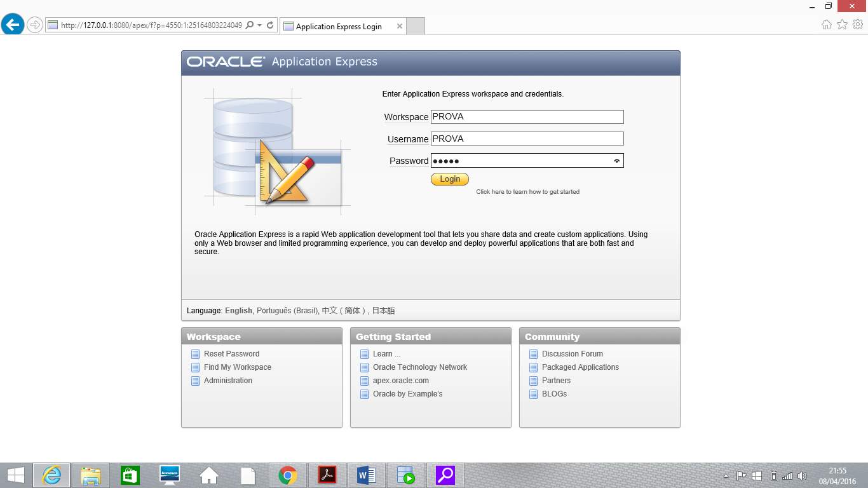Open the purple magnifier app in taskbar
This screenshot has width=868, height=488.
[x=445, y=475]
